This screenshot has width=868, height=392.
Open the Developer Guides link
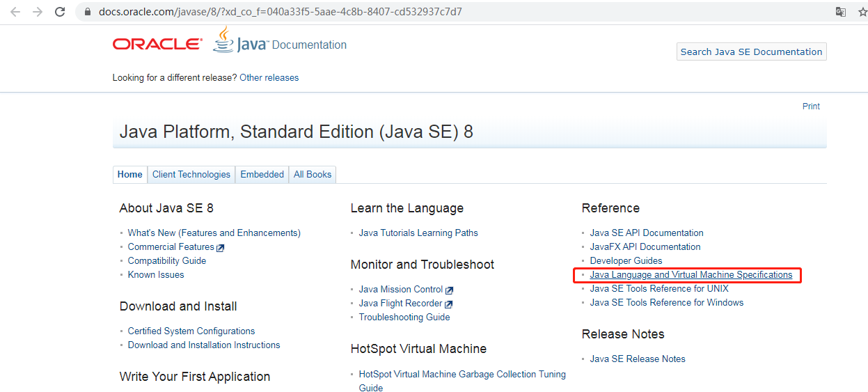pos(626,261)
